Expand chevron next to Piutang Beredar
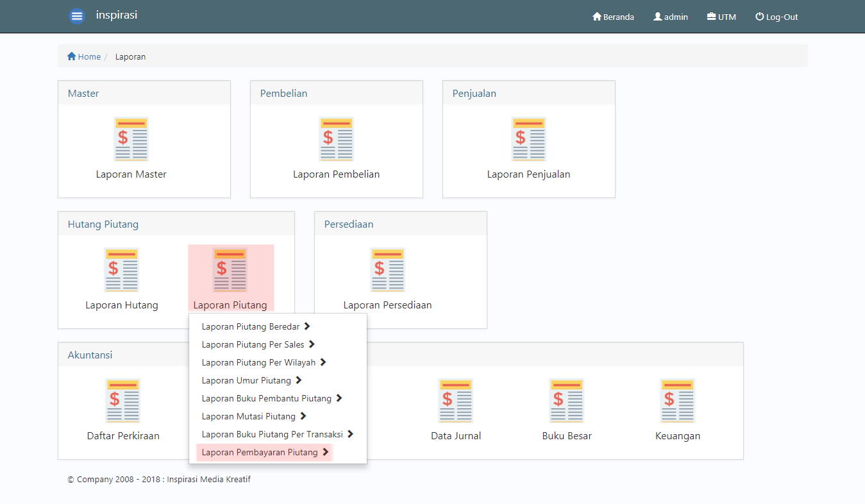 coord(307,326)
